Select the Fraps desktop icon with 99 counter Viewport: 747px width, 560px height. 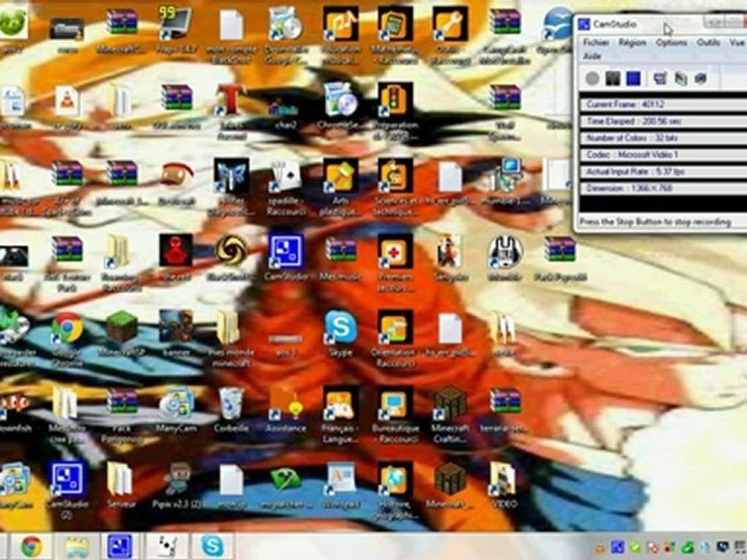tap(176, 30)
